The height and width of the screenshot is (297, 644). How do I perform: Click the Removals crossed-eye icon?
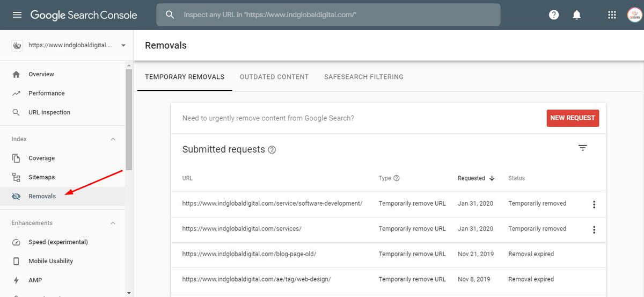[x=17, y=196]
